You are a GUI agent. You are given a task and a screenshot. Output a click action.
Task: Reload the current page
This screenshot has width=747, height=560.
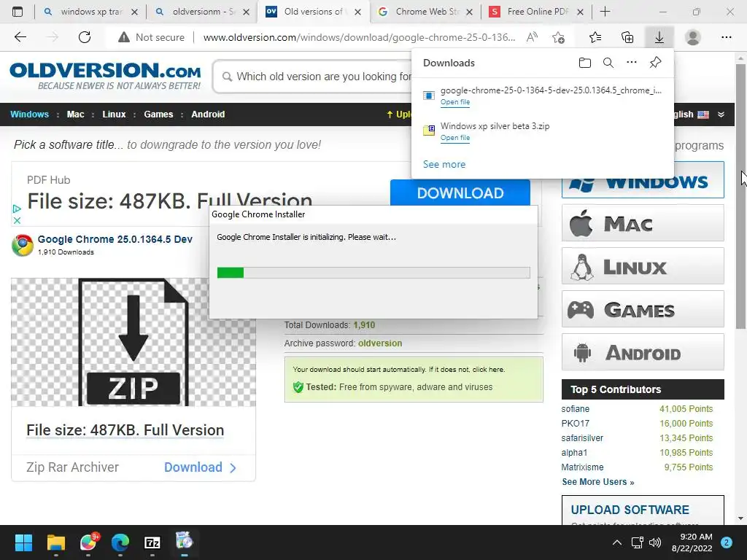click(x=85, y=37)
